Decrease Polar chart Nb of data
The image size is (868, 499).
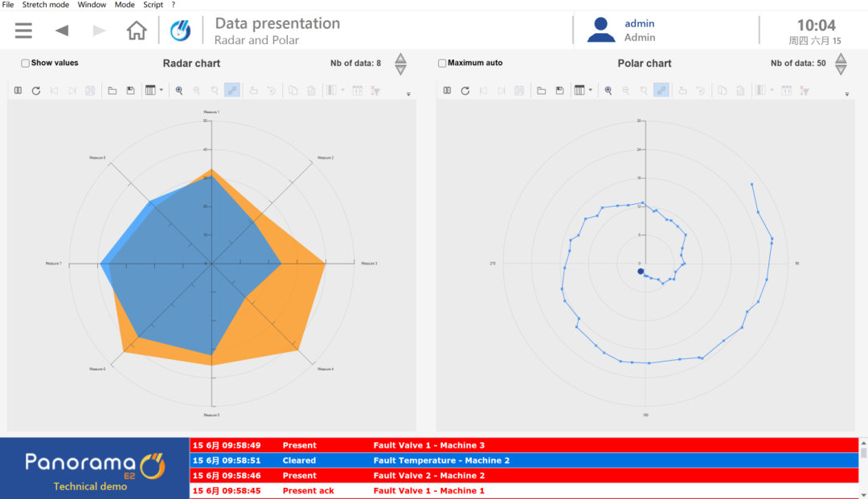(x=841, y=70)
